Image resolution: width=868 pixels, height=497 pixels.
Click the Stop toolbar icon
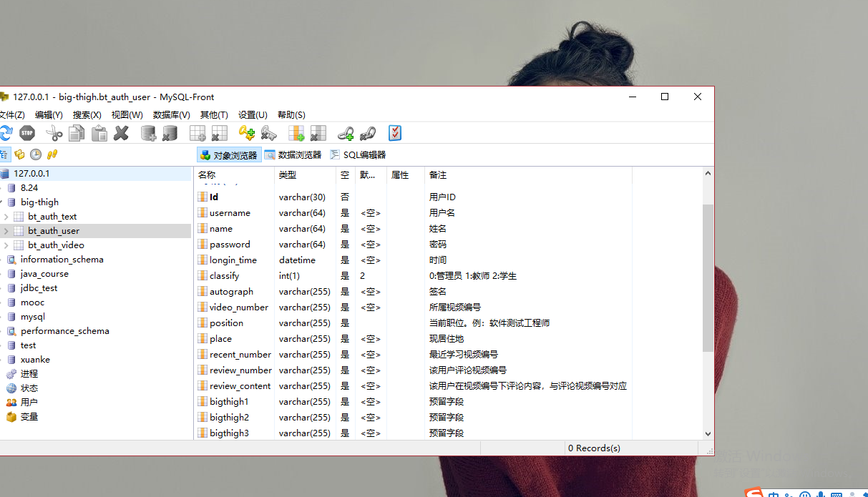[27, 133]
